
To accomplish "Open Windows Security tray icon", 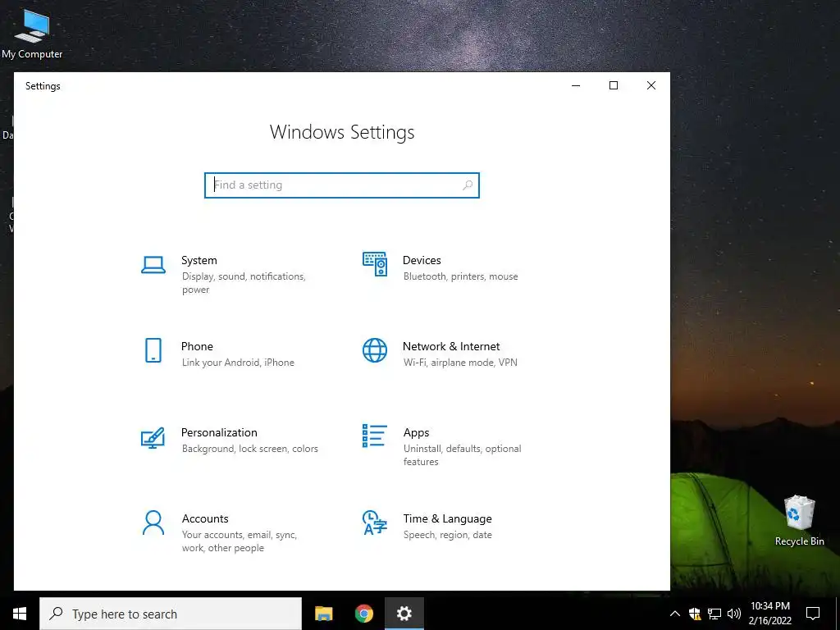I will pyautogui.click(x=695, y=614).
